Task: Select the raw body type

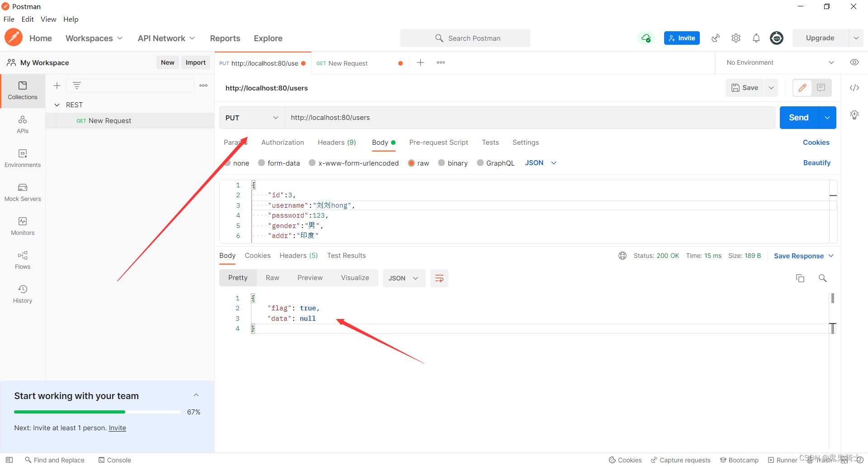Action: point(411,163)
